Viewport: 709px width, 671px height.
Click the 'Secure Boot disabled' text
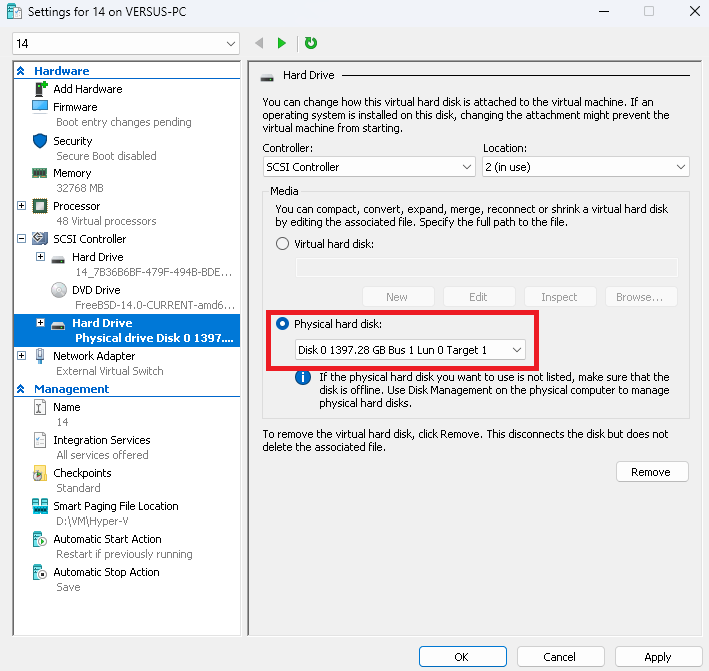(106, 156)
